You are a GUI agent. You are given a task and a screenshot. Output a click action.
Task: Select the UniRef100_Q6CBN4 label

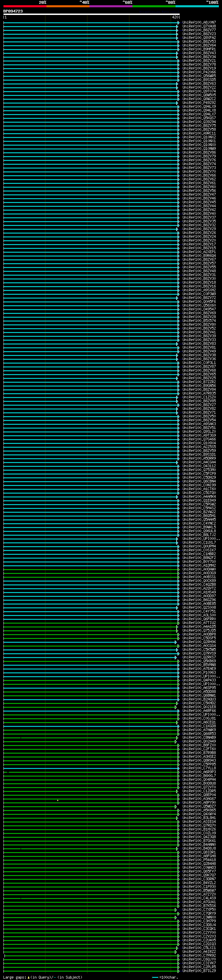coord(199,481)
